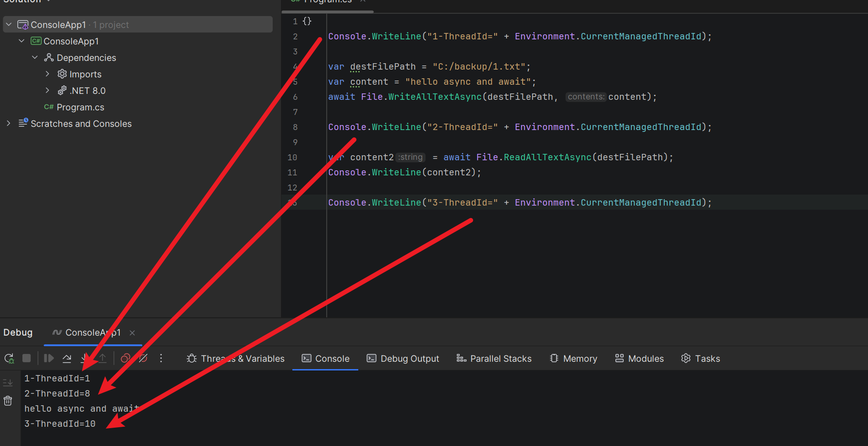Switch to Threads & Variables tab
The width and height of the screenshot is (868, 446).
point(236,359)
